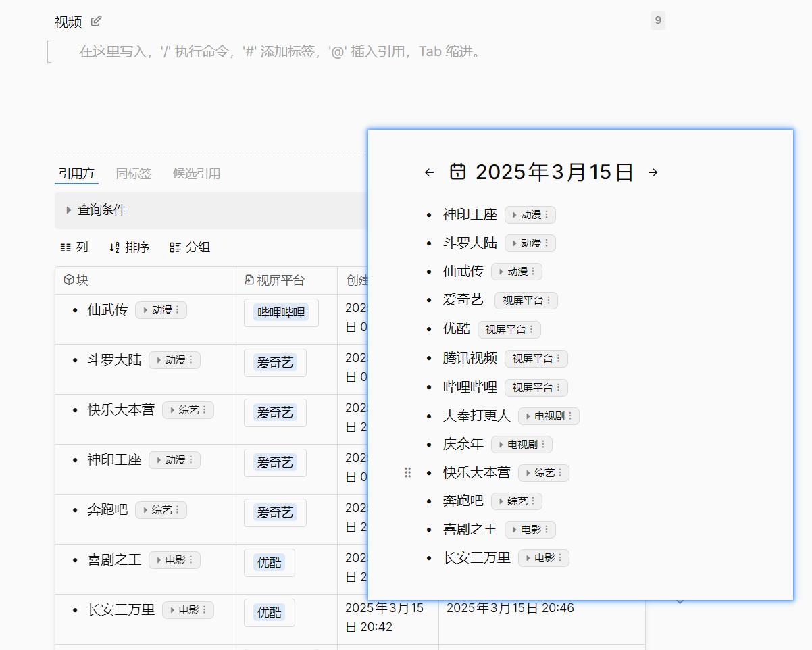This screenshot has width=812, height=650.
Task: Click the number 9 reference count badge
Action: pyautogui.click(x=657, y=21)
